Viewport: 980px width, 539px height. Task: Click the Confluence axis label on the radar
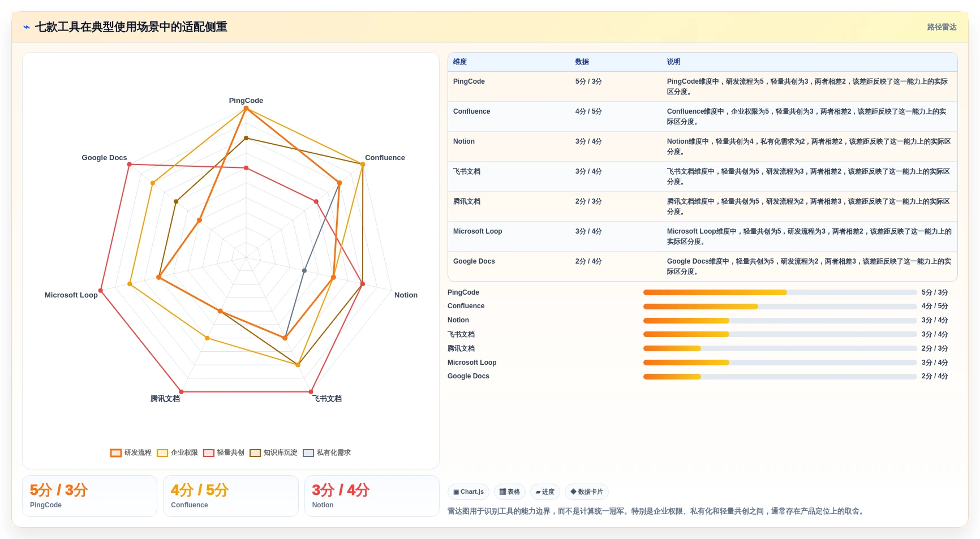coord(385,158)
